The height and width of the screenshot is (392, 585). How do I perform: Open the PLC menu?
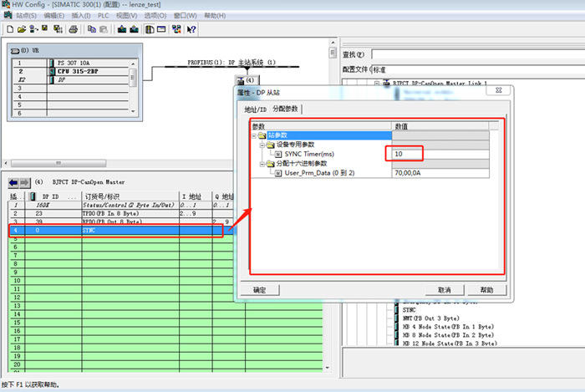point(104,16)
